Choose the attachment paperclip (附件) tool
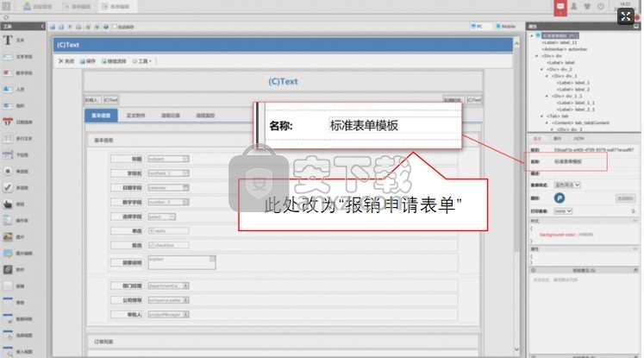 [8, 270]
